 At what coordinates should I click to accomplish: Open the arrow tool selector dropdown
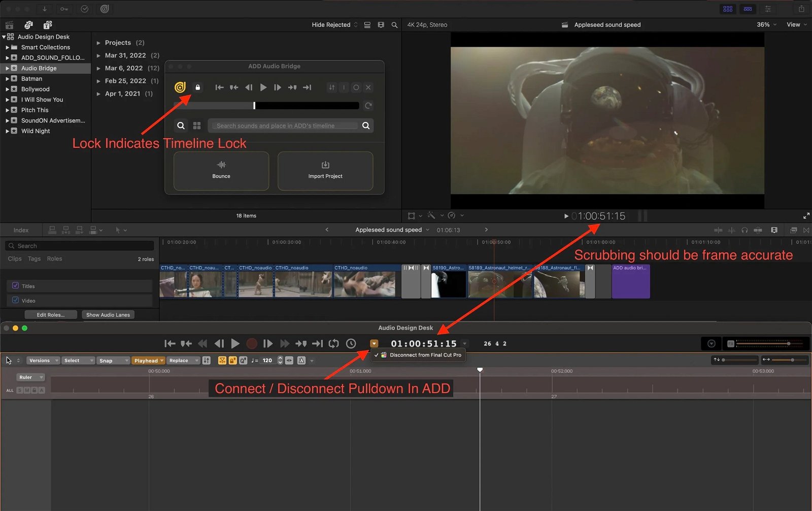pyautogui.click(x=121, y=230)
